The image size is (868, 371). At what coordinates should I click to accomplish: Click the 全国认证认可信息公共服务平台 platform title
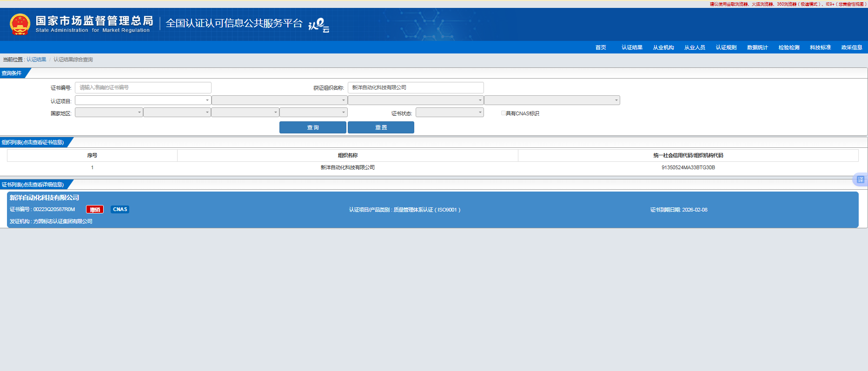(234, 23)
